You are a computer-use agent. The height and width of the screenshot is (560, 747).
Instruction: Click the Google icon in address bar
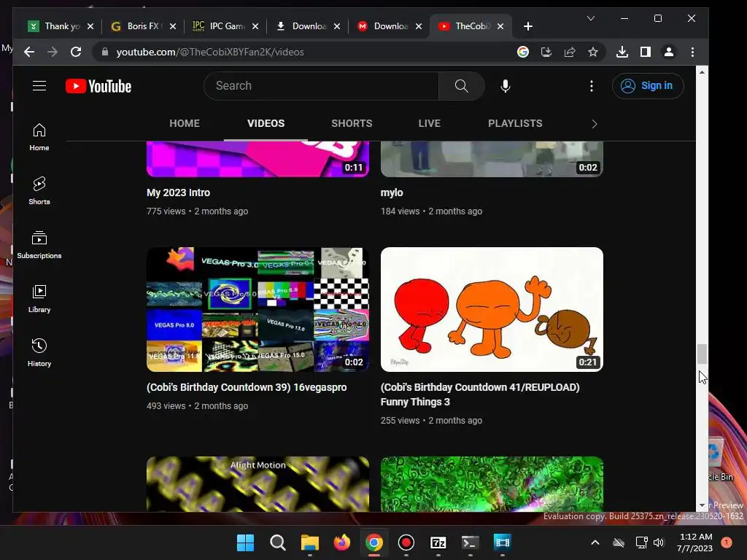pyautogui.click(x=522, y=52)
